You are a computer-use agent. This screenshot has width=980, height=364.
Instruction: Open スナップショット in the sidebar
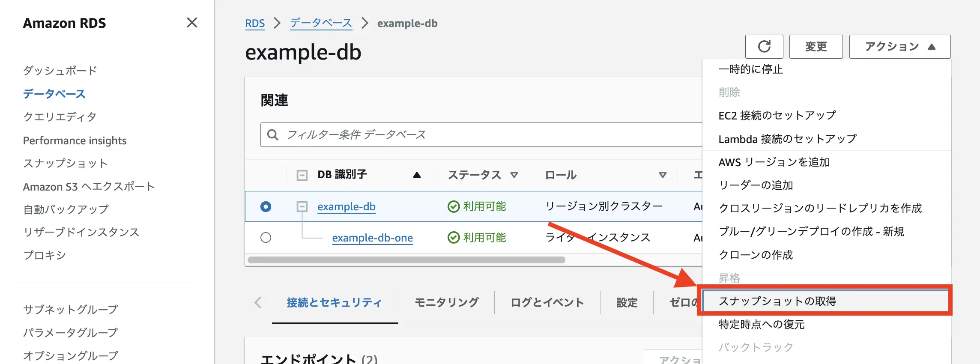65,163
